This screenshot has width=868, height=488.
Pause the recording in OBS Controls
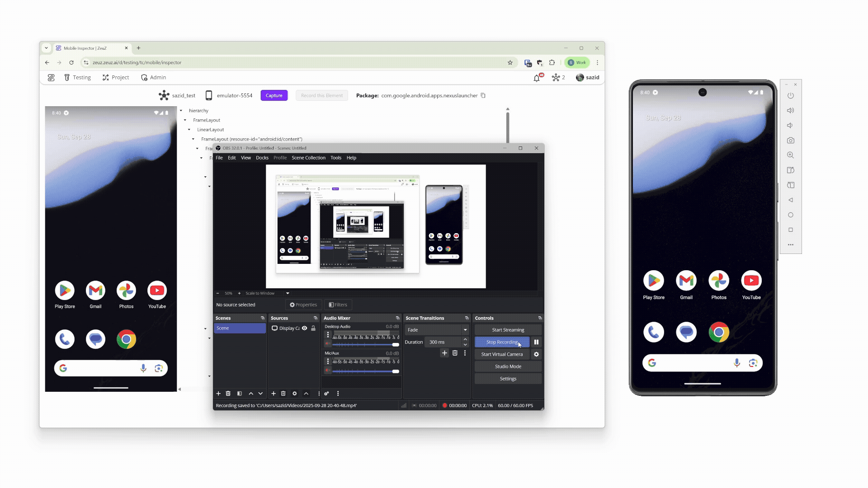536,342
